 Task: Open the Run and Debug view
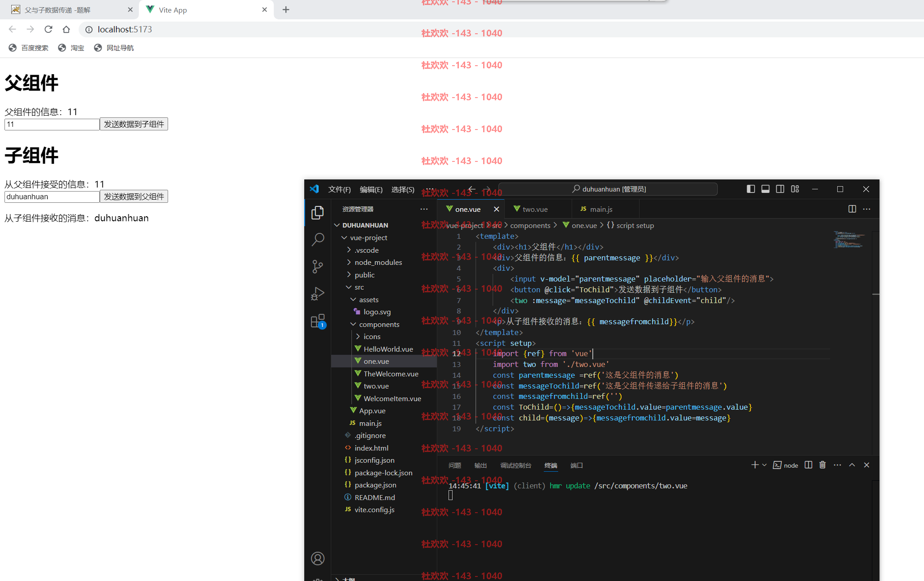point(318,294)
